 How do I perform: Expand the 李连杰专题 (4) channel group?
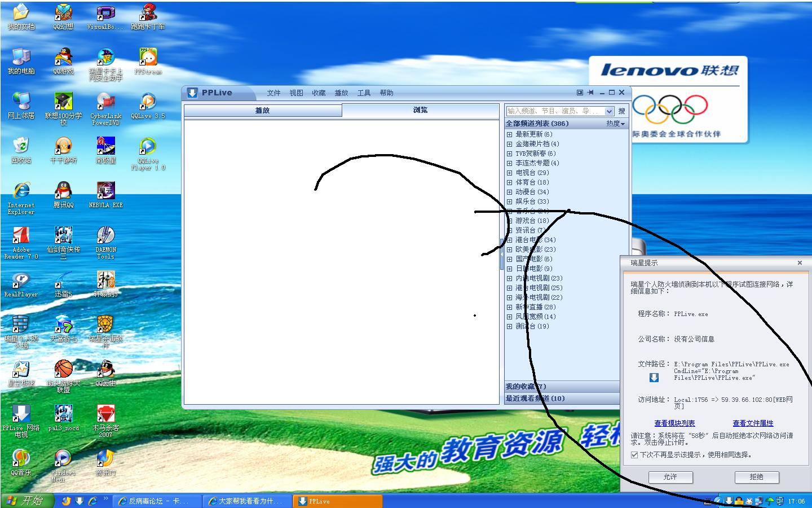pyautogui.click(x=509, y=163)
